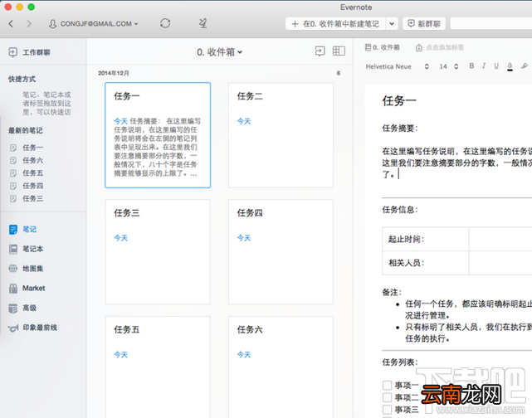Open recent note 任务五 in sidebar
The image size is (532, 418).
(33, 173)
